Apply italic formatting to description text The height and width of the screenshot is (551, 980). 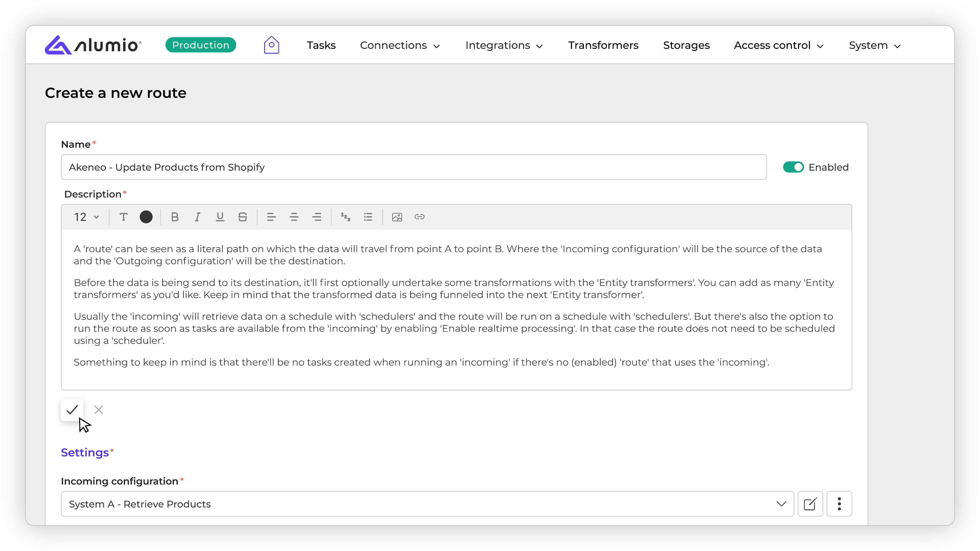[x=197, y=217]
